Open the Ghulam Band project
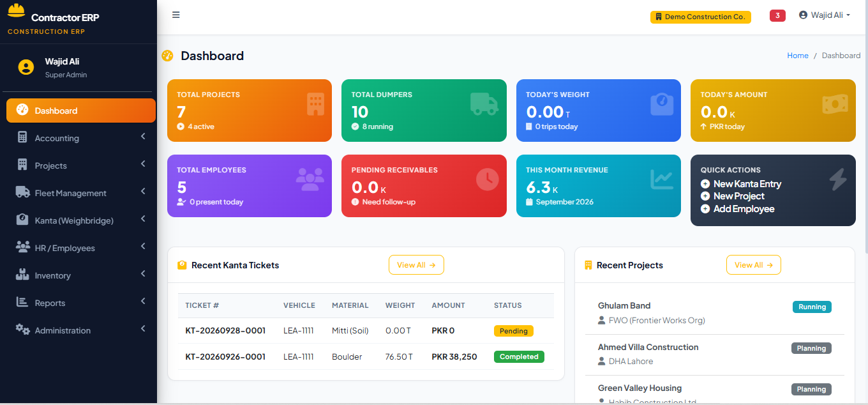 tap(624, 306)
